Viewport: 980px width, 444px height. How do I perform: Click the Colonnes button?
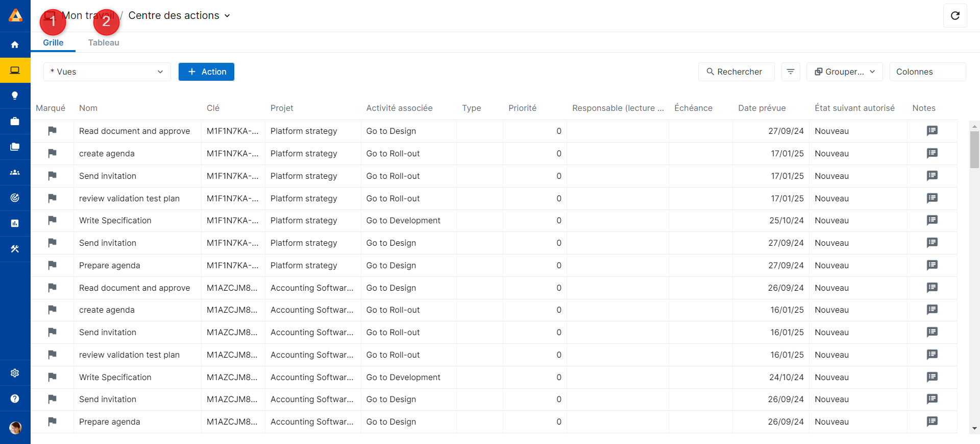coord(927,72)
